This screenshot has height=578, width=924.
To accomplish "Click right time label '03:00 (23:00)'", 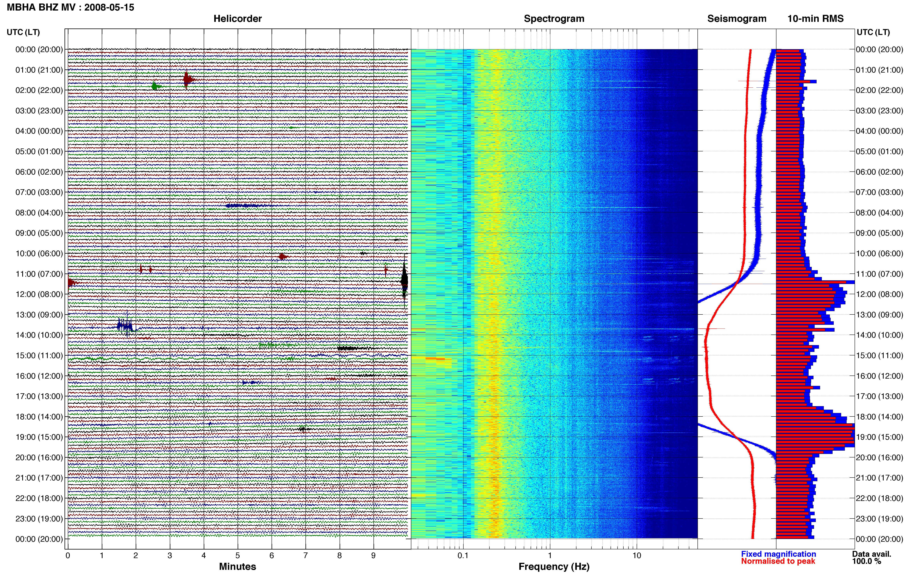I will point(880,111).
